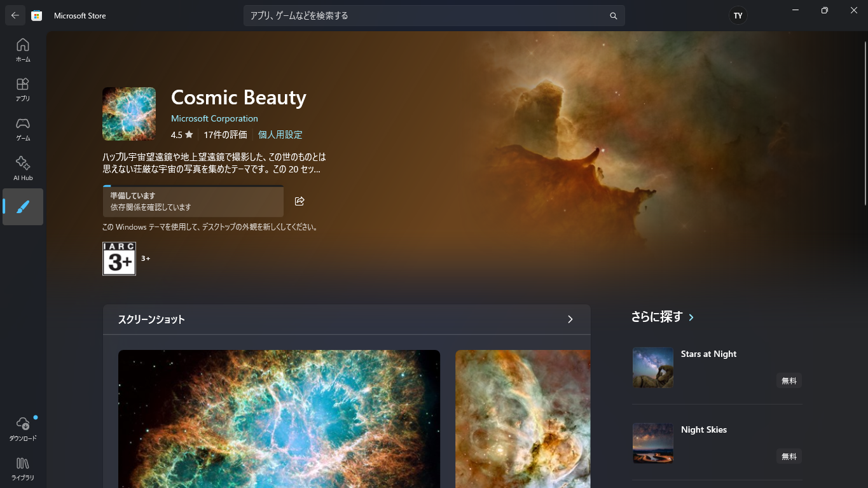Click the Windows テーマ usage note text

click(x=210, y=227)
